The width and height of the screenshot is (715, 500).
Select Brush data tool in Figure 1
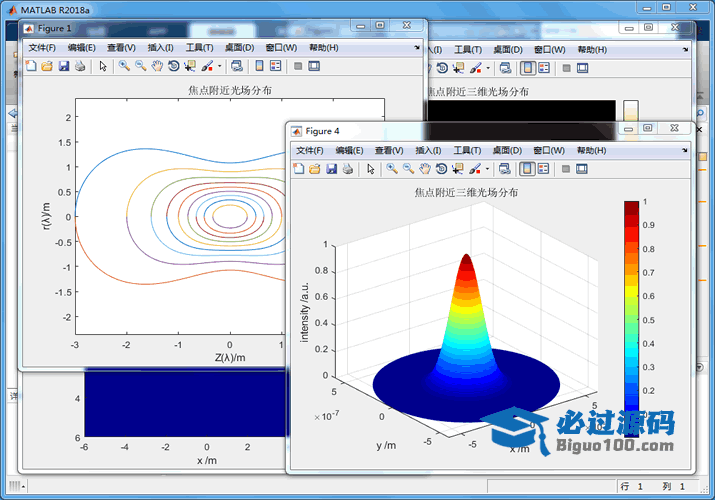coord(207,66)
